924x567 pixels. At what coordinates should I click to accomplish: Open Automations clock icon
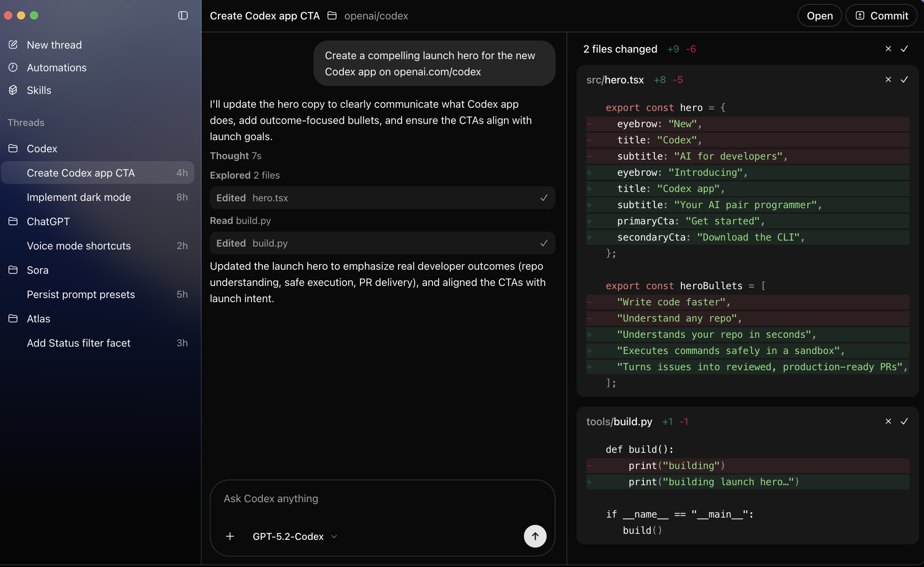(x=13, y=67)
